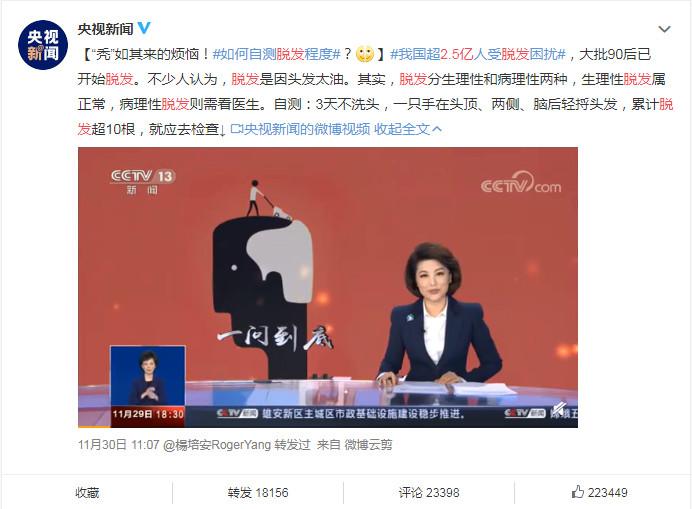Open hashtag #我国超2.5亿人受脱发困扰#
The image size is (692, 509).
pyautogui.click(x=478, y=54)
